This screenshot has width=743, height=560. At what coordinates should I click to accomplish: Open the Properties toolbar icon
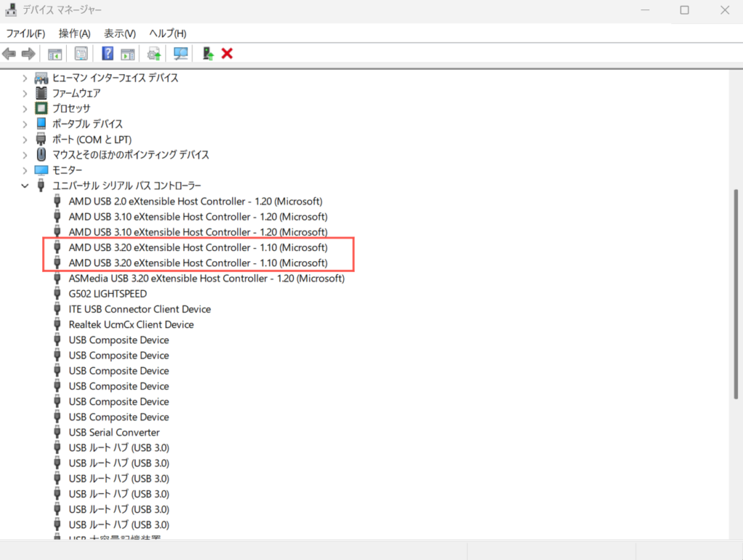pyautogui.click(x=81, y=54)
